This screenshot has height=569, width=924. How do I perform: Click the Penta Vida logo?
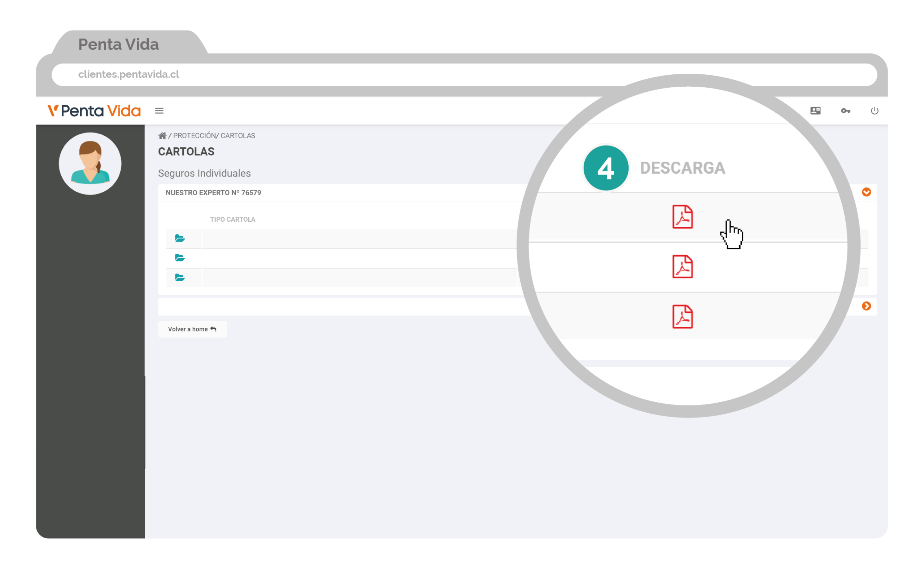[x=94, y=110]
